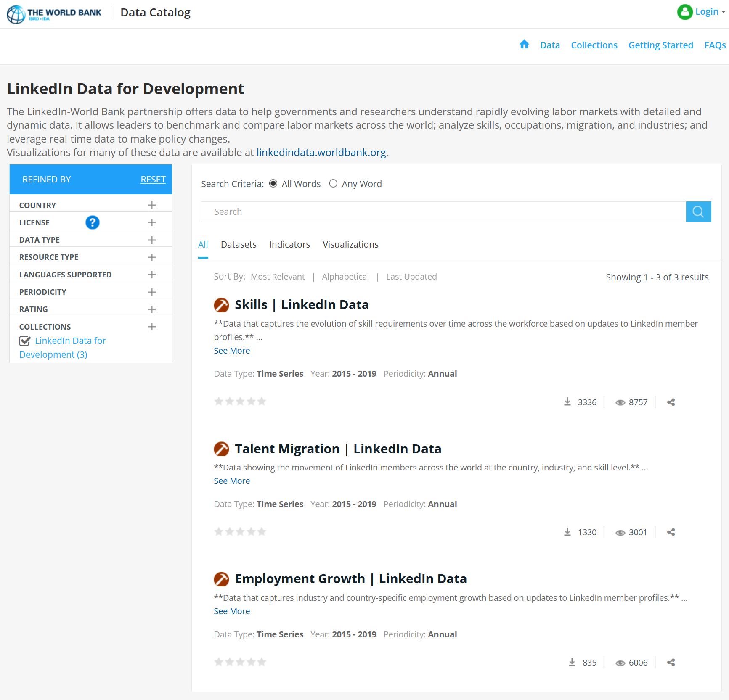Expand the Country filter section

click(152, 205)
